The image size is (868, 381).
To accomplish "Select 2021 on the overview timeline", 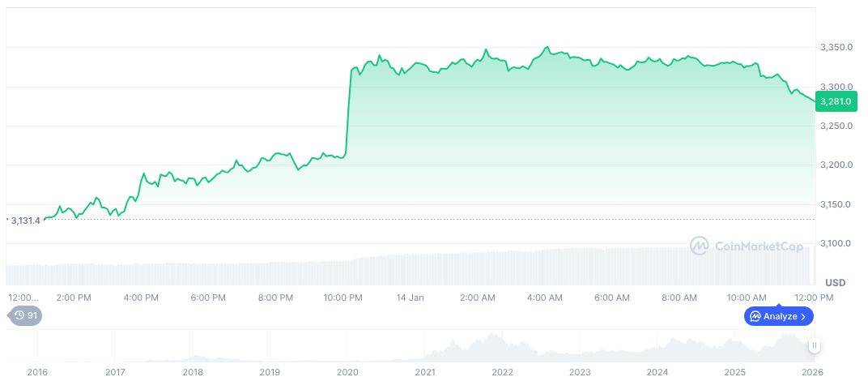I will pyautogui.click(x=425, y=372).
